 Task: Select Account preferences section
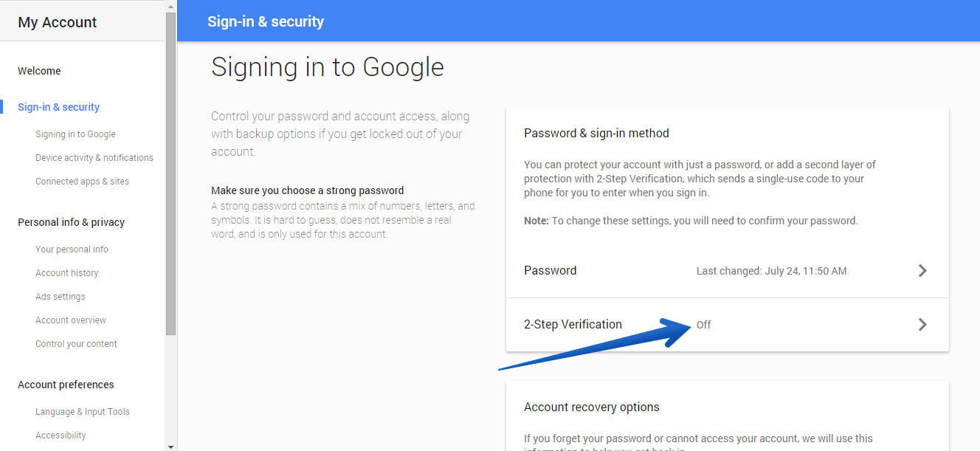point(66,385)
